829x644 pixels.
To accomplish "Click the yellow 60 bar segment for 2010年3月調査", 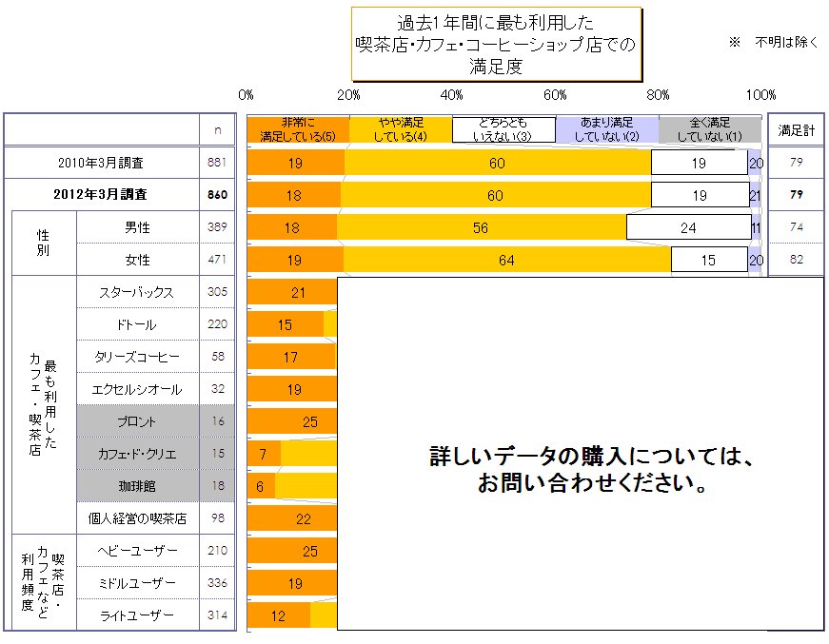I will pos(498,163).
